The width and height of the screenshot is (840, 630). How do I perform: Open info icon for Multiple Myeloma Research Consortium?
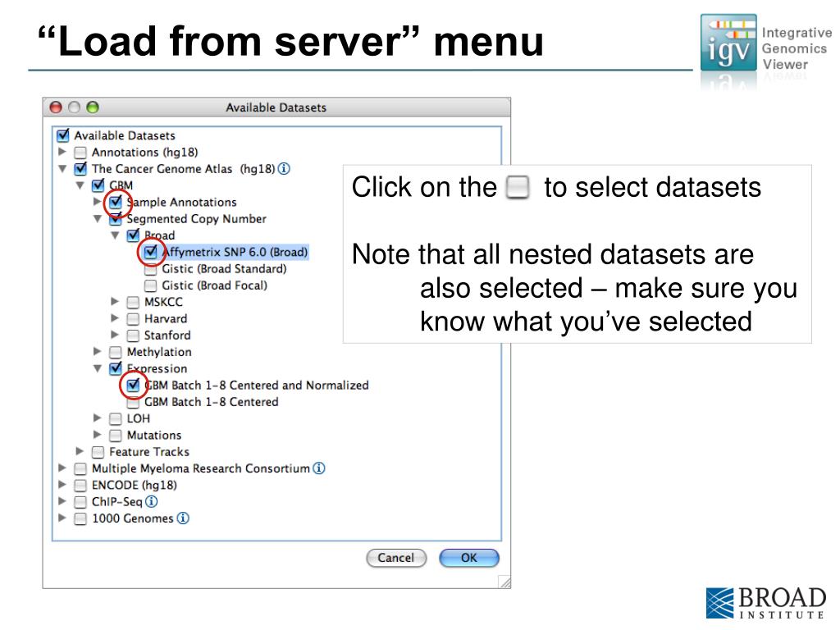click(319, 468)
